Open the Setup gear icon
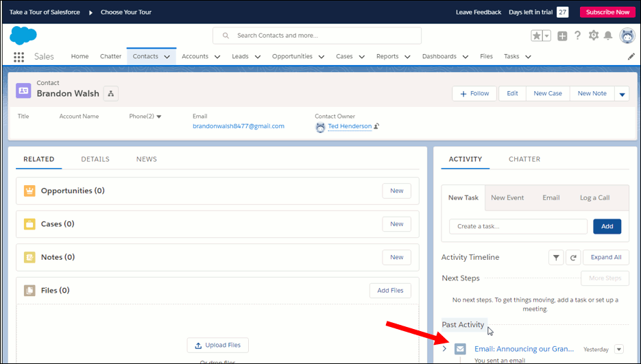This screenshot has width=641, height=364. tap(594, 36)
